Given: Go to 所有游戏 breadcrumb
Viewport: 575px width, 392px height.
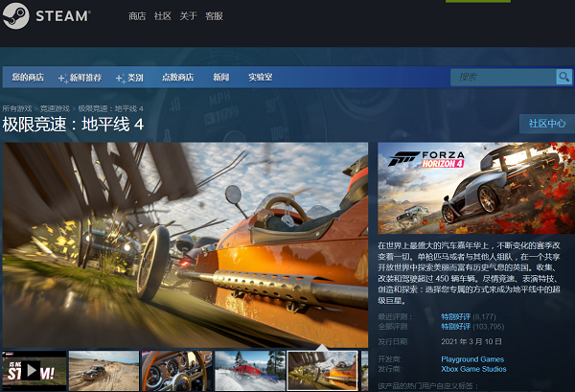Looking at the screenshot, I should coord(17,108).
